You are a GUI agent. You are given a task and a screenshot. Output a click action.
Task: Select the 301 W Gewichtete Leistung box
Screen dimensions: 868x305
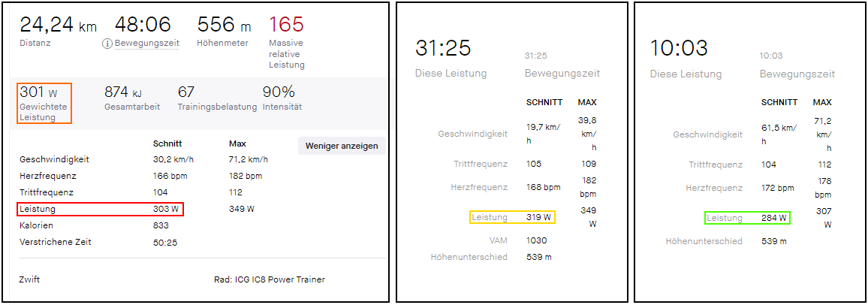pyautogui.click(x=44, y=104)
